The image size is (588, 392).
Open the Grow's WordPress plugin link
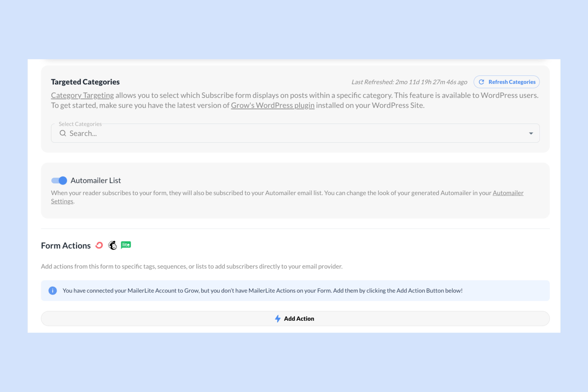pos(273,105)
